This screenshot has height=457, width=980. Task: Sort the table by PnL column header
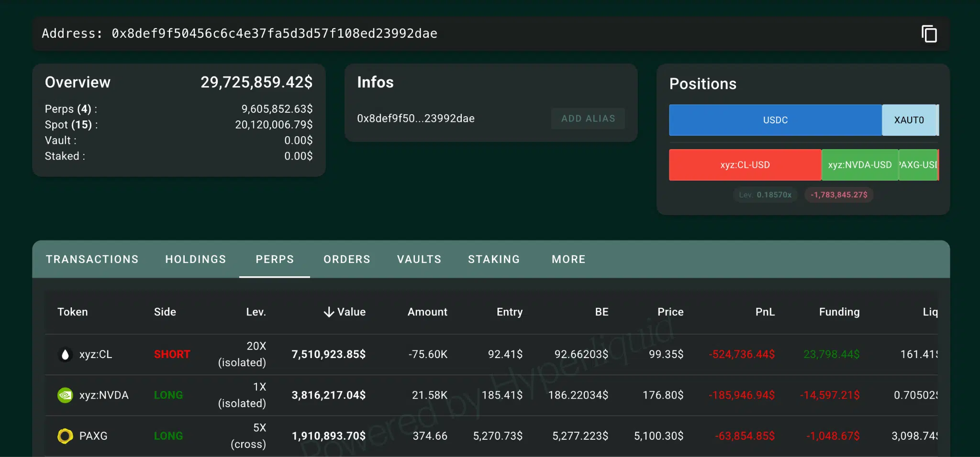pos(765,312)
